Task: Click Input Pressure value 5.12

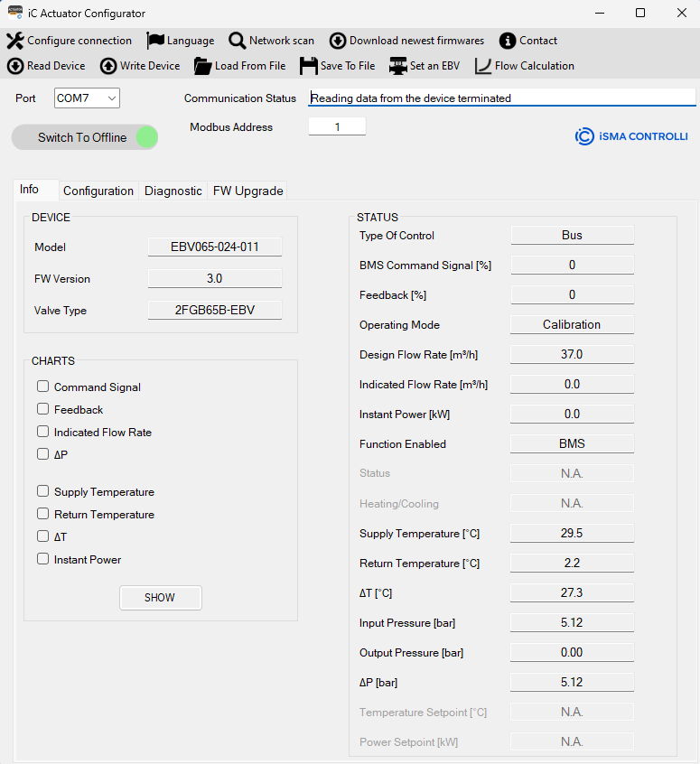Action: point(573,623)
